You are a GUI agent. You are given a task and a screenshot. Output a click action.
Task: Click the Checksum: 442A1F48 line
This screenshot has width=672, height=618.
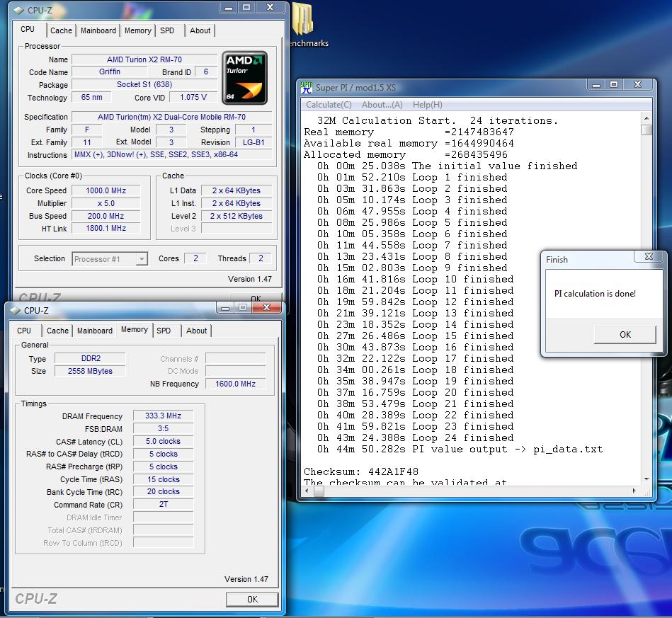point(361,472)
